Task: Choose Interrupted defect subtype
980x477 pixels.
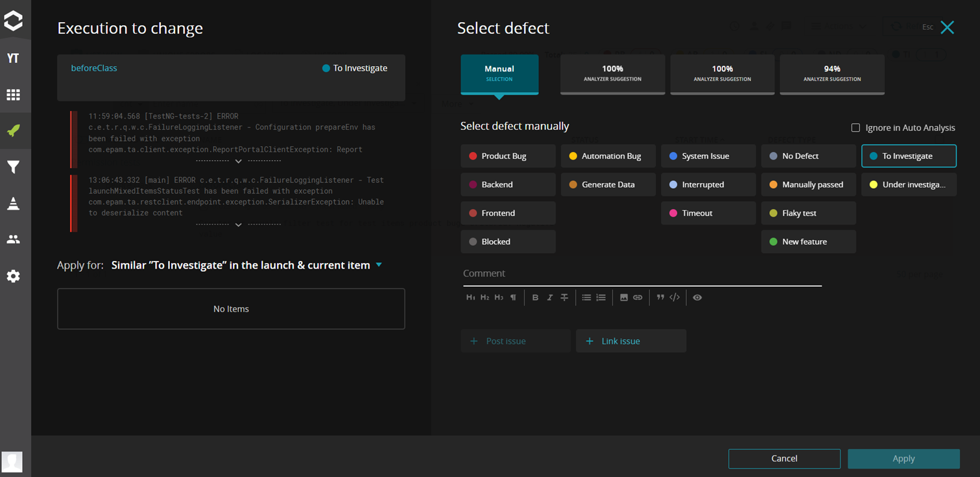Action: tap(708, 184)
